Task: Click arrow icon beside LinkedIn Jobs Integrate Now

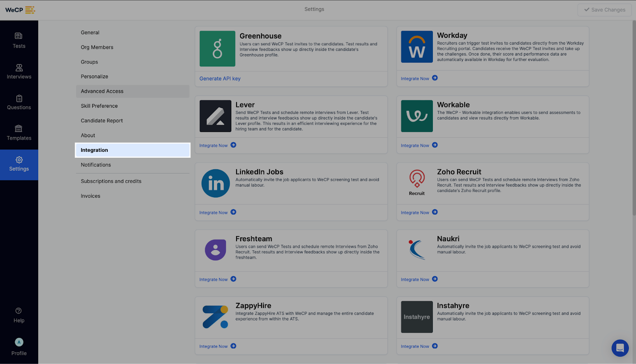Action: [x=233, y=212]
